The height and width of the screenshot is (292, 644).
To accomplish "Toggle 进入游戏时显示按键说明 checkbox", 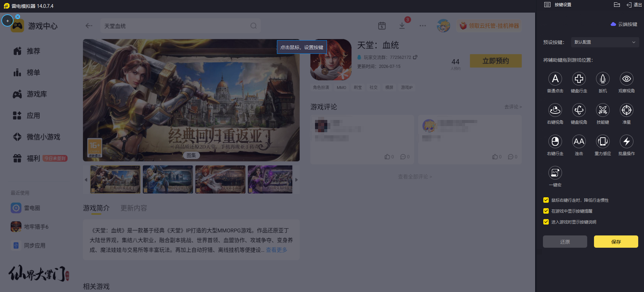I will click(546, 222).
